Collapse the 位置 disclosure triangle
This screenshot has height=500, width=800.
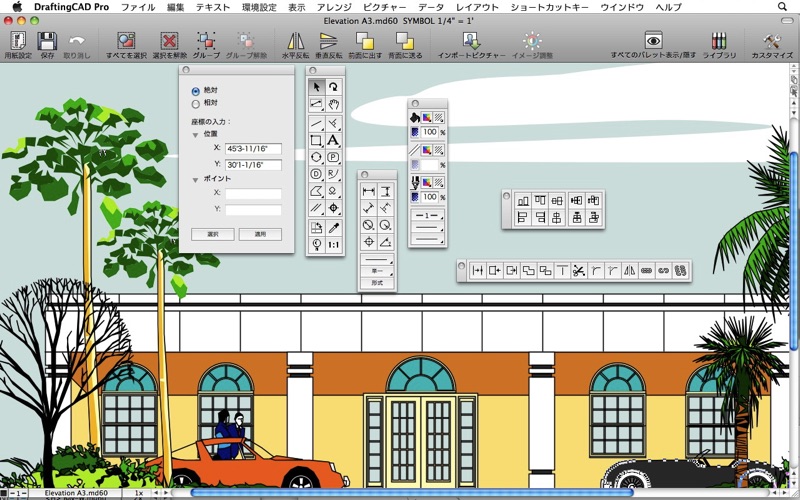click(196, 134)
